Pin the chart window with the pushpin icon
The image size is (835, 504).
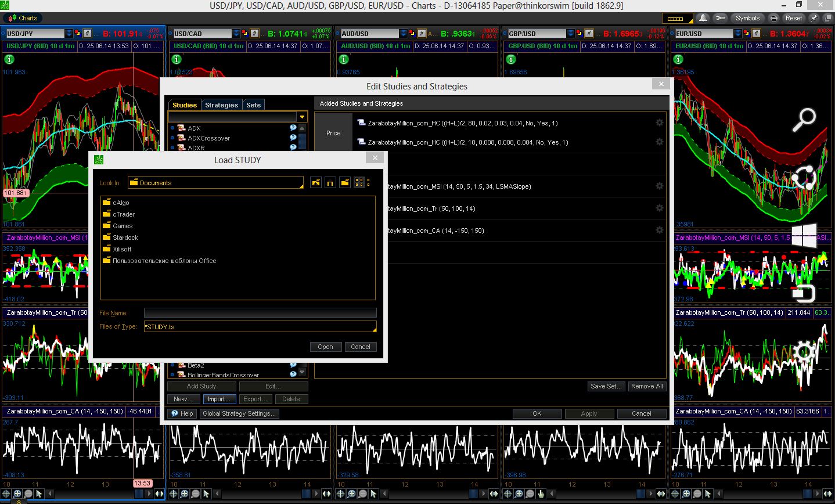click(x=814, y=18)
